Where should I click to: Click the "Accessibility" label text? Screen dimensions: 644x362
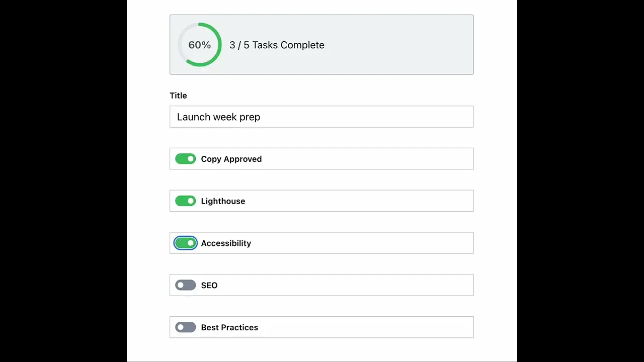click(226, 243)
